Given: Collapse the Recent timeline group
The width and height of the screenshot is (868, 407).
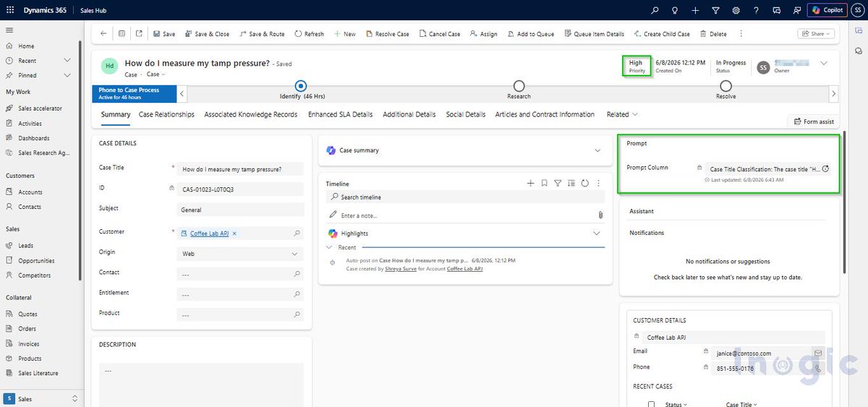Looking at the screenshot, I should pos(330,247).
